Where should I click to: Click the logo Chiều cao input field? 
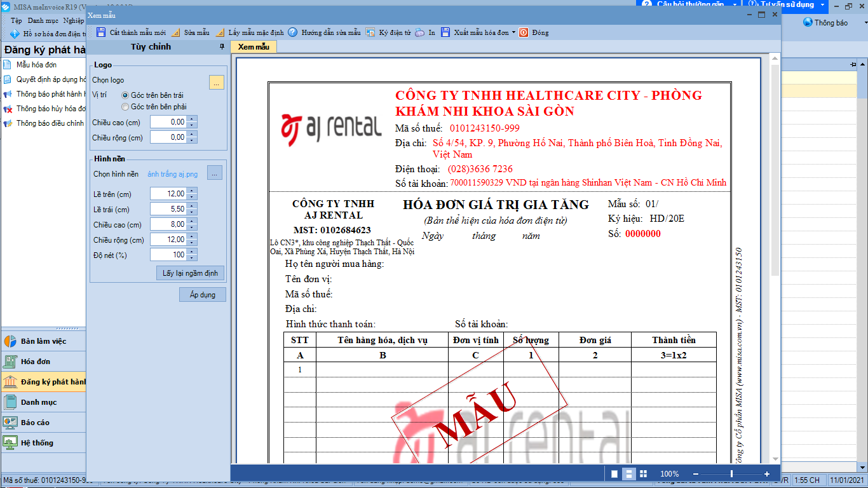coord(168,122)
